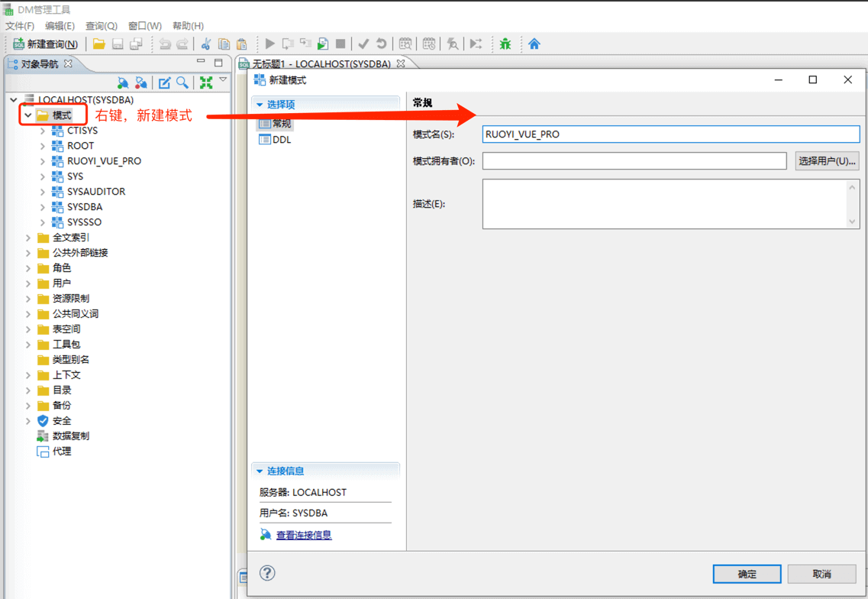Viewport: 868px width, 599px height.
Task: Open the 查看连接信息 link
Action: click(304, 535)
